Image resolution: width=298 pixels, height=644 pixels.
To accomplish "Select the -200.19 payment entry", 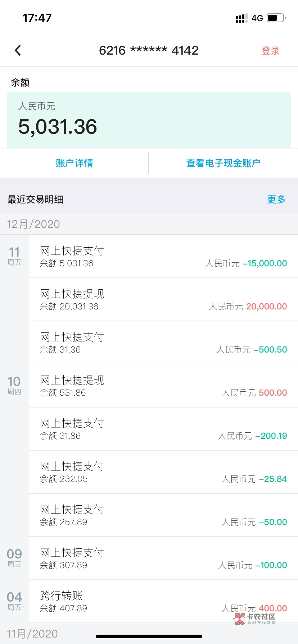I will point(163,429).
